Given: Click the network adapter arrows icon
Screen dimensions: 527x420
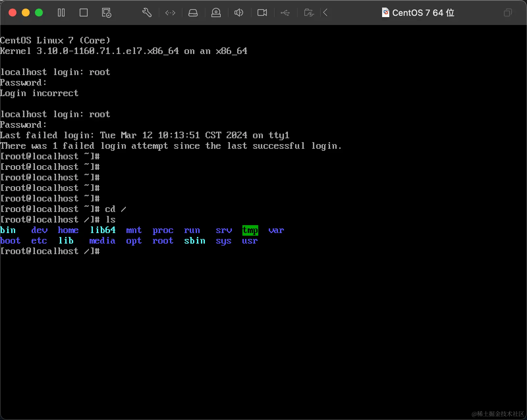Looking at the screenshot, I should point(170,13).
